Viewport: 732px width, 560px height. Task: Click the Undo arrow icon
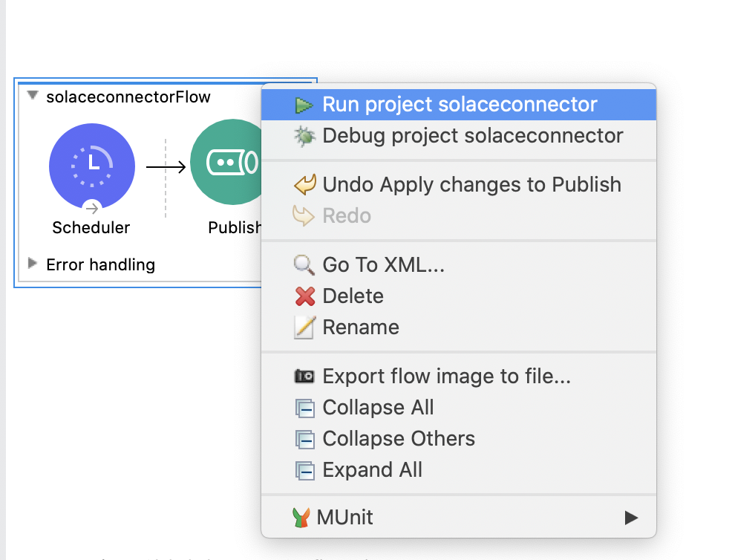(304, 185)
